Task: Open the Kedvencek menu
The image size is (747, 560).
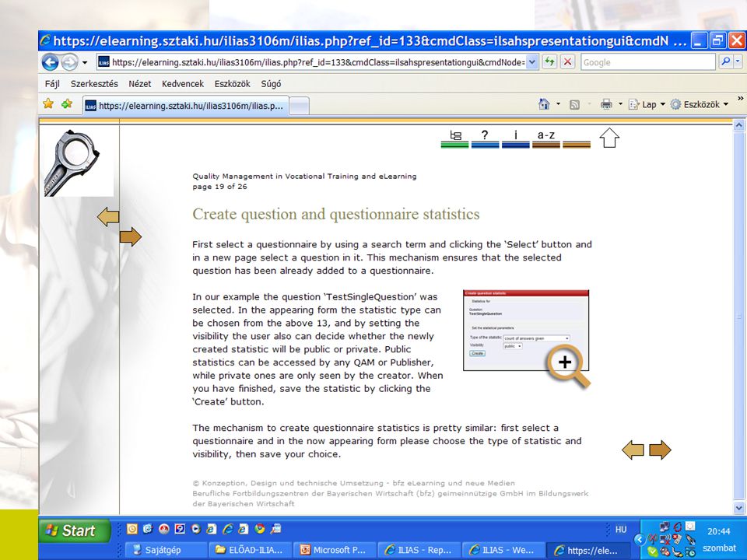Action: click(182, 84)
